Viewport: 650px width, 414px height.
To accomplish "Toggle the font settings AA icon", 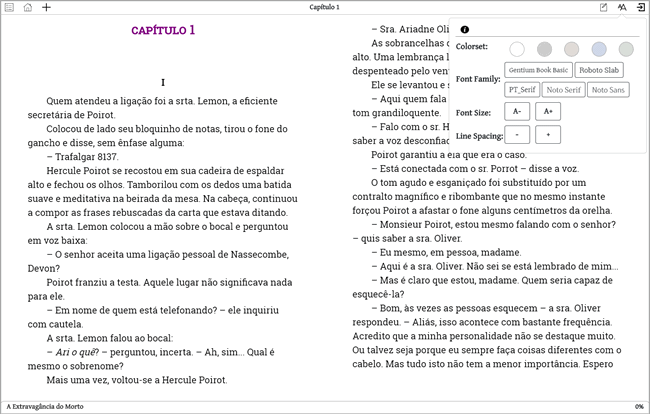I will click(622, 7).
